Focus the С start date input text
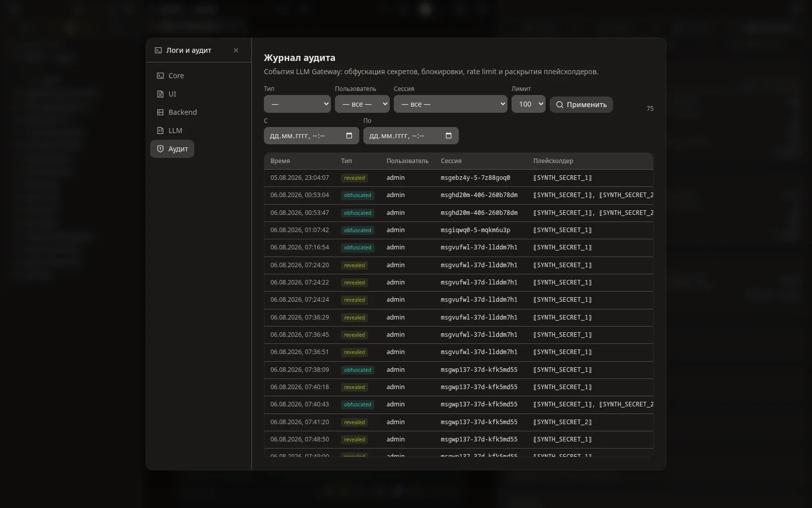 coord(297,136)
